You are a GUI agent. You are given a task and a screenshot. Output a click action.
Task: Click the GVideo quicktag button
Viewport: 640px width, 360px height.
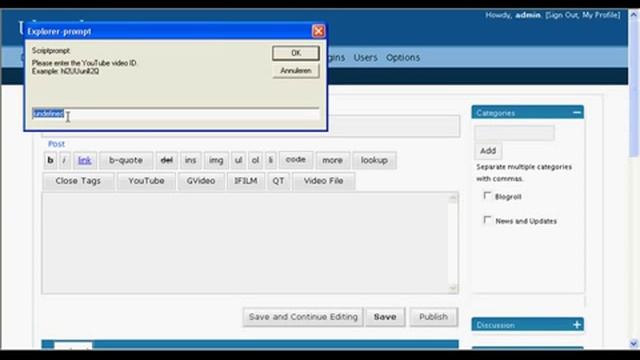201,181
